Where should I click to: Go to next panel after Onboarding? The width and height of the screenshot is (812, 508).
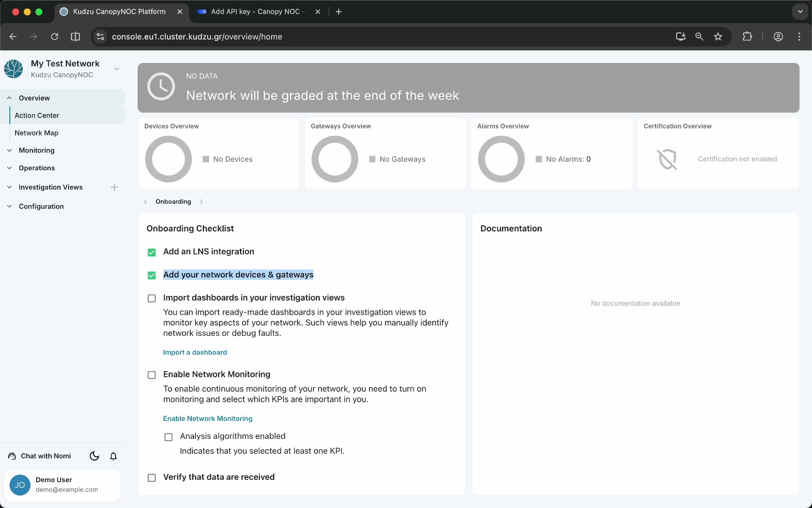(x=201, y=201)
